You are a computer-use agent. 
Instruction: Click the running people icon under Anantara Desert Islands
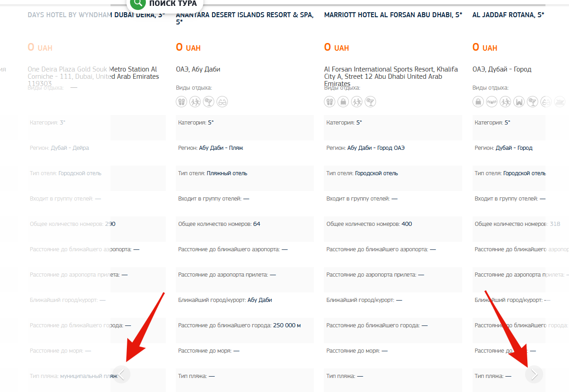195,102
